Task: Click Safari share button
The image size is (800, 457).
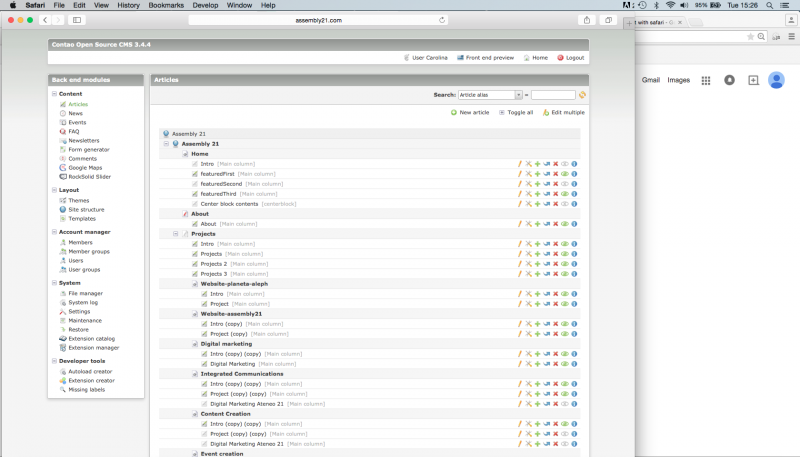Action: (587, 20)
